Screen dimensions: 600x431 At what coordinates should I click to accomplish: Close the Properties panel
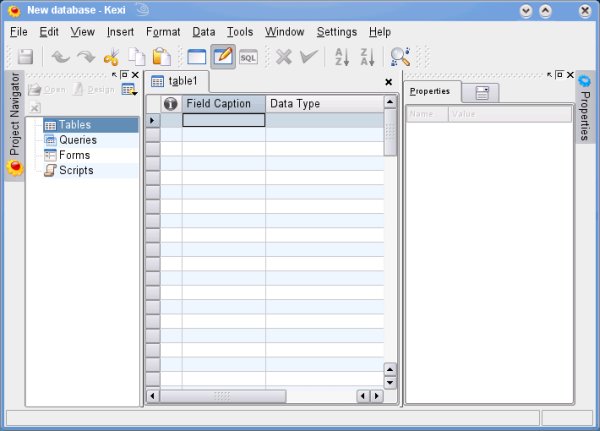(570, 75)
